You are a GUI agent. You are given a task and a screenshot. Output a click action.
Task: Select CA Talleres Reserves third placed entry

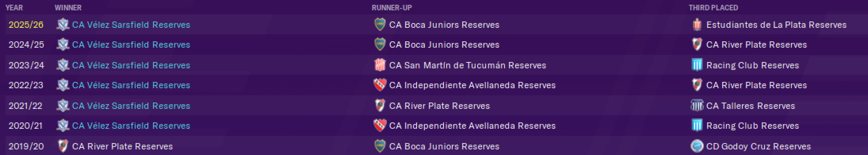751,106
